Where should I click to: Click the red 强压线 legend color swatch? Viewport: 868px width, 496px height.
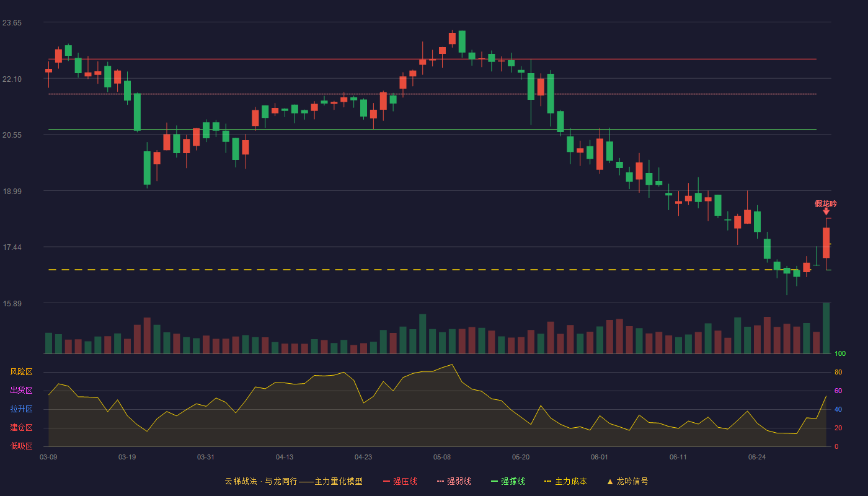(x=387, y=481)
